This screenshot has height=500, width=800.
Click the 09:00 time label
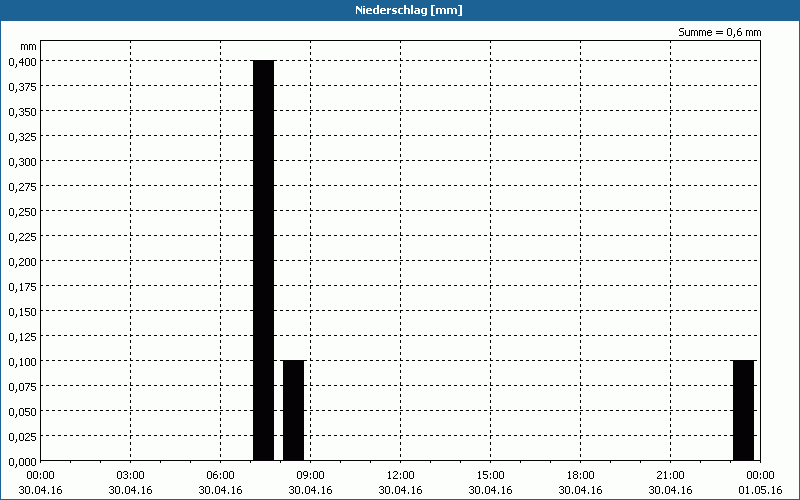(x=310, y=476)
